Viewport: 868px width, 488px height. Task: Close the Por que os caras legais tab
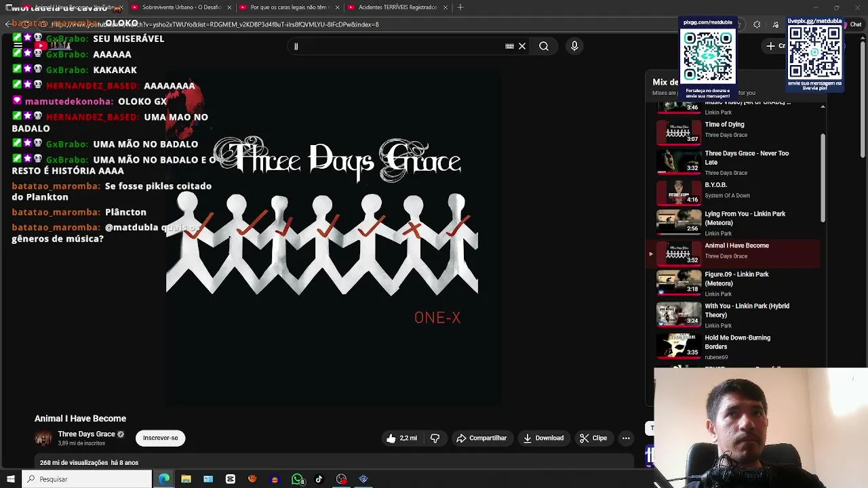(x=337, y=7)
